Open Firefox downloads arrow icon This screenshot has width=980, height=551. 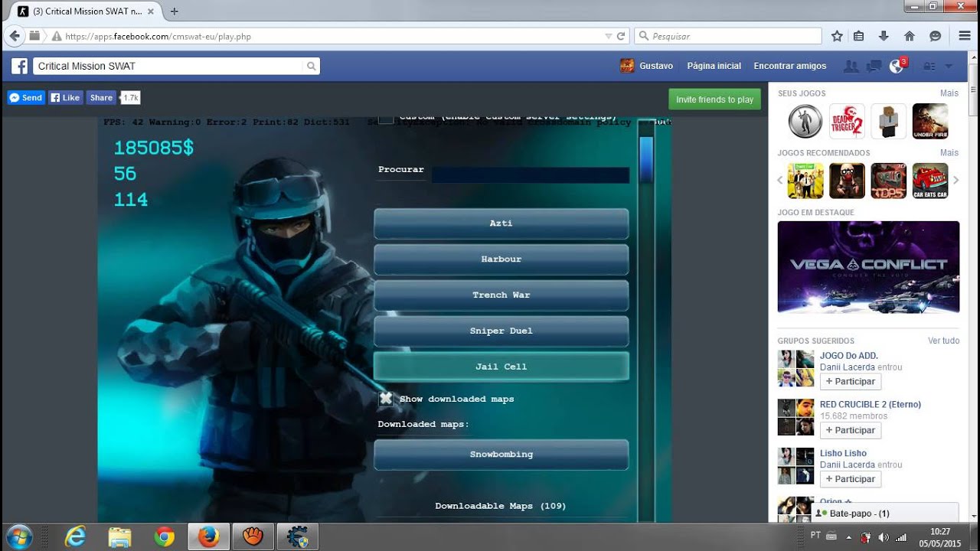point(884,36)
